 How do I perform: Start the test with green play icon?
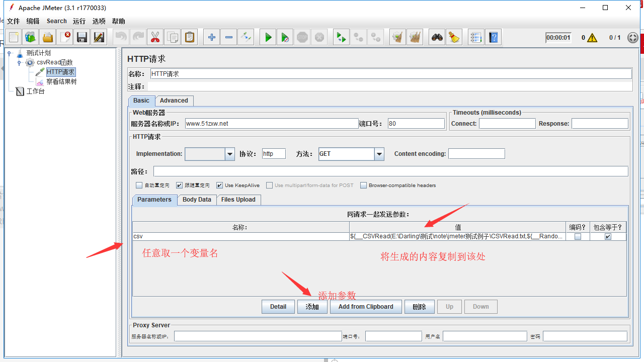[x=268, y=37]
